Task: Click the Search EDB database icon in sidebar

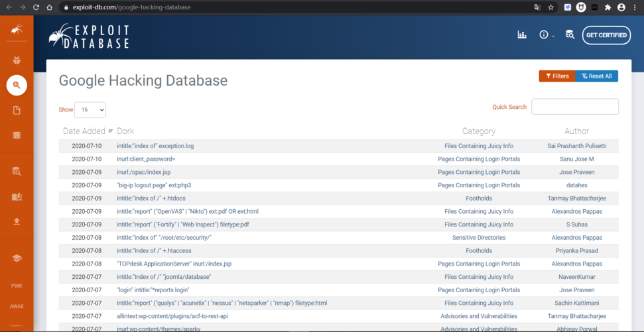Action: click(x=17, y=171)
